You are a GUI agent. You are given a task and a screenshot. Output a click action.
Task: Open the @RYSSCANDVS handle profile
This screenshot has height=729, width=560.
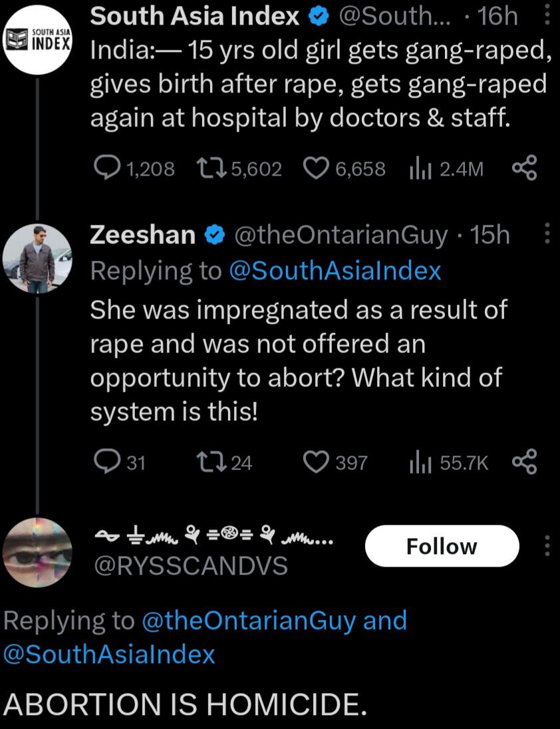(x=189, y=565)
